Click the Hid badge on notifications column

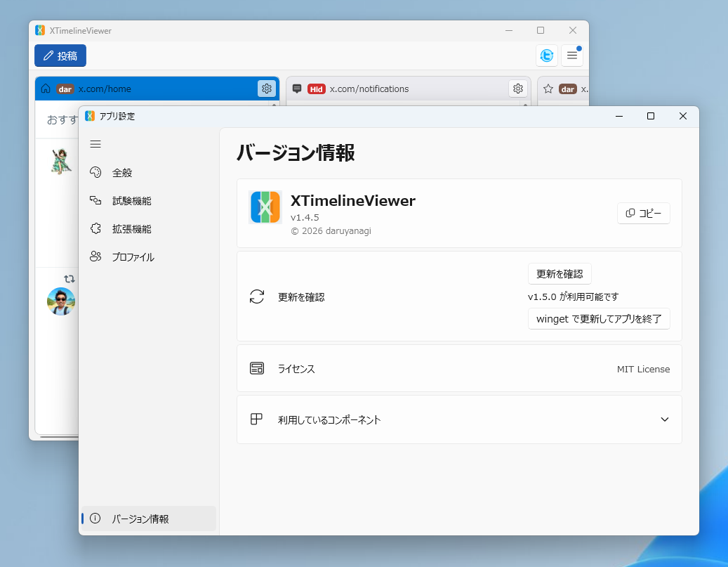point(316,89)
